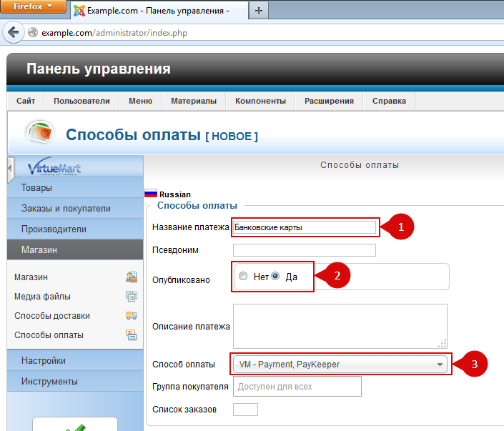Open the Компоненты menu
The image size is (504, 431).
coord(260,101)
